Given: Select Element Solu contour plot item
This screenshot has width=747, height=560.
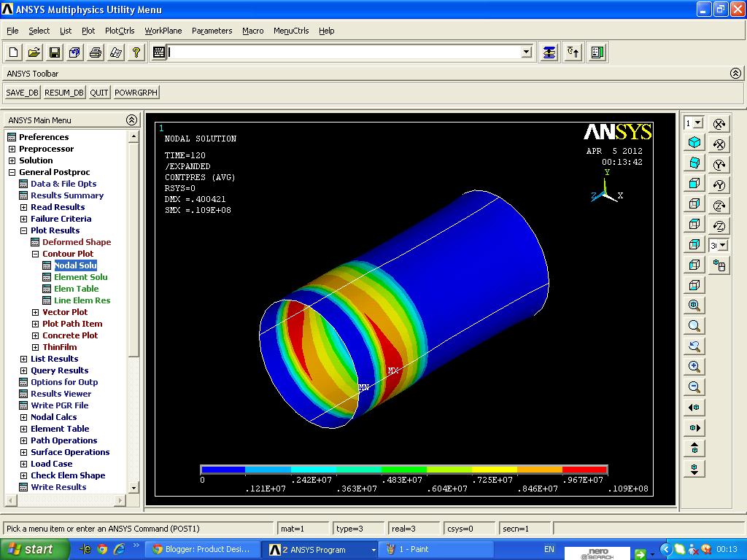Looking at the screenshot, I should click(80, 277).
